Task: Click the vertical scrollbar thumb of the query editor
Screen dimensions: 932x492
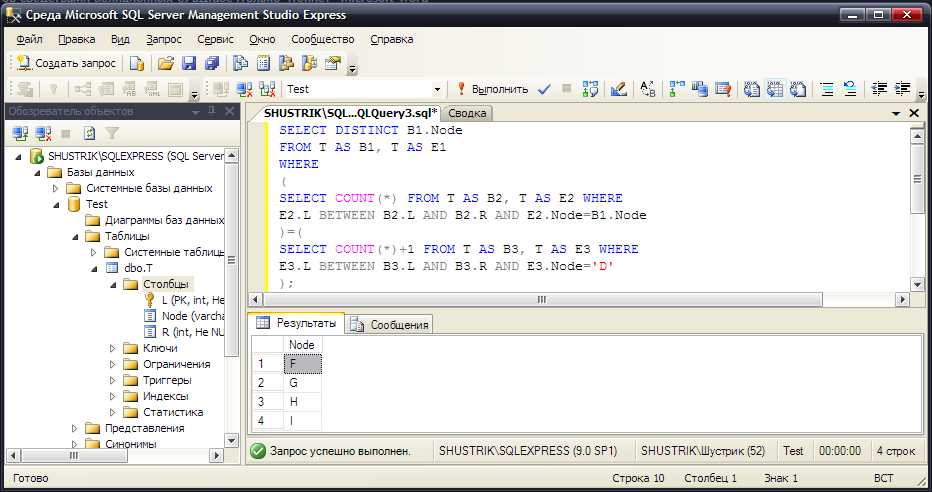Action: [917, 179]
